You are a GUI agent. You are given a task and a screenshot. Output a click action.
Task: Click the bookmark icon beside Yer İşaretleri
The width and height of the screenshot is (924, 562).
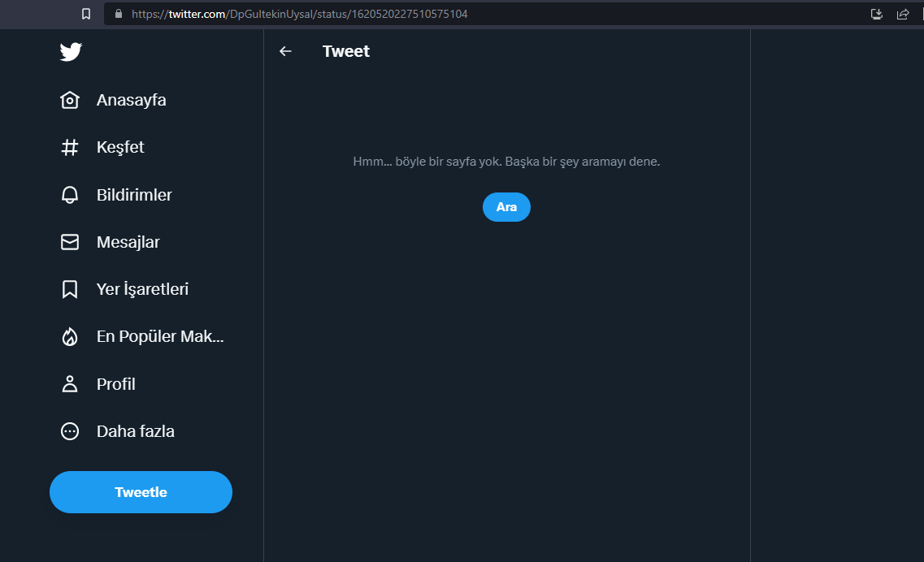70,289
